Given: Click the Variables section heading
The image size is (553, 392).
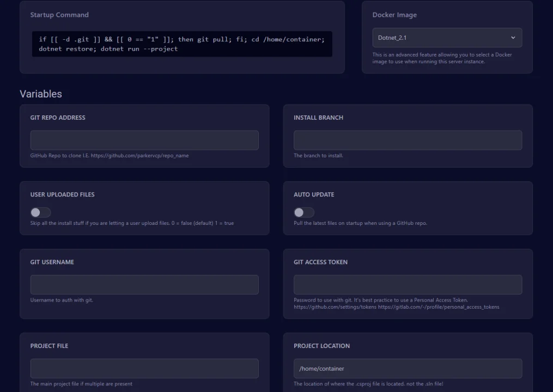Looking at the screenshot, I should (41, 94).
